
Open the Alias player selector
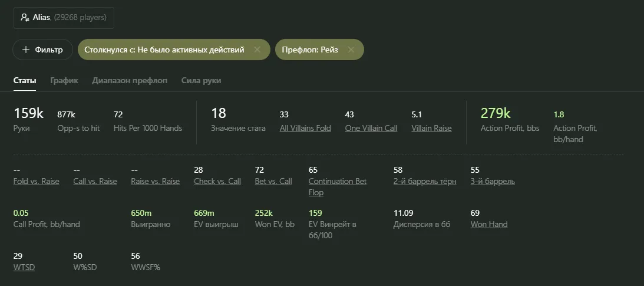coord(64,18)
